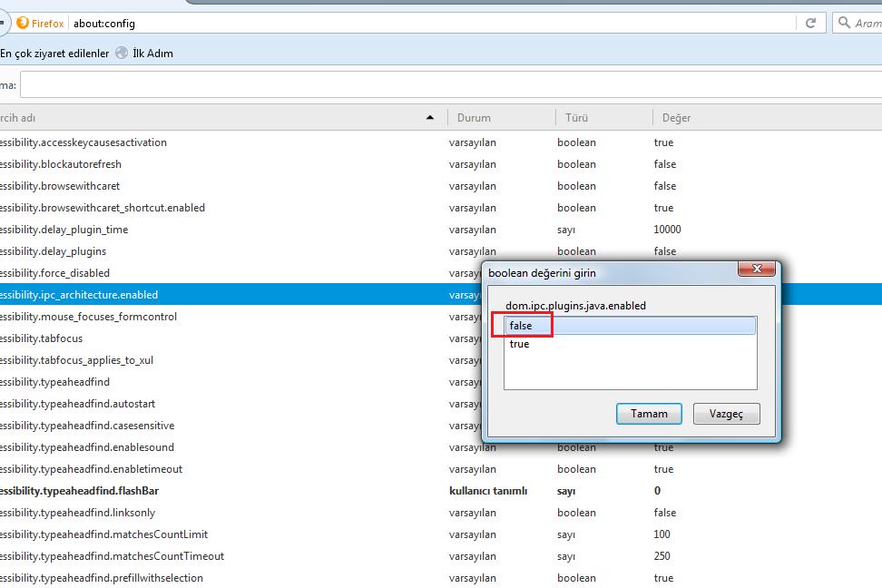Click the sort arrow on the preference name column
Screen dimensions: 882x588
[x=430, y=117]
